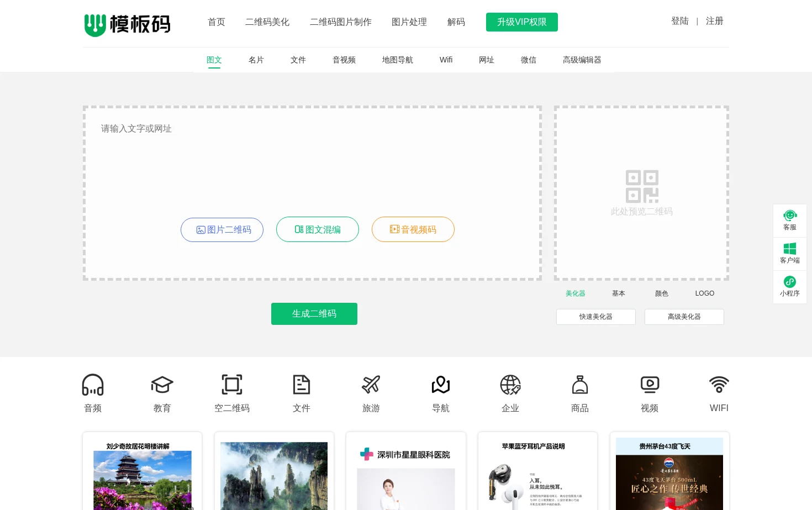The height and width of the screenshot is (510, 812).
Task: Switch to 颜色 tab under preview
Action: (662, 293)
